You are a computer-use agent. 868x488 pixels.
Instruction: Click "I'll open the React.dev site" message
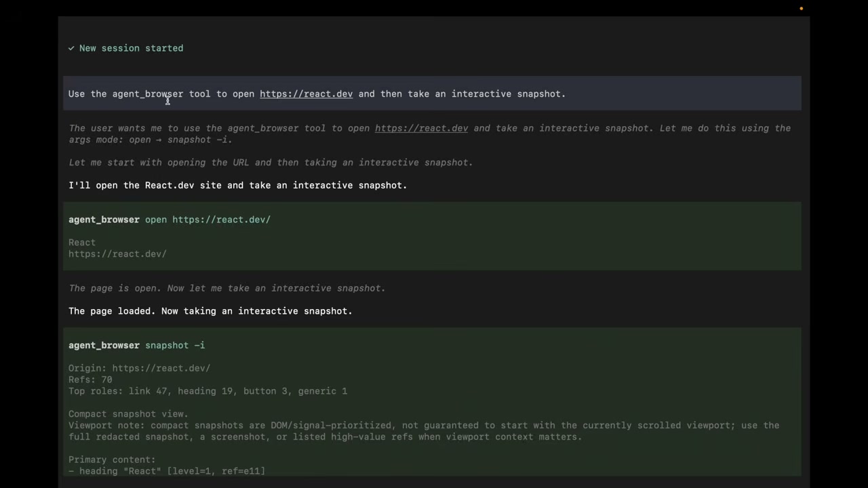point(237,185)
